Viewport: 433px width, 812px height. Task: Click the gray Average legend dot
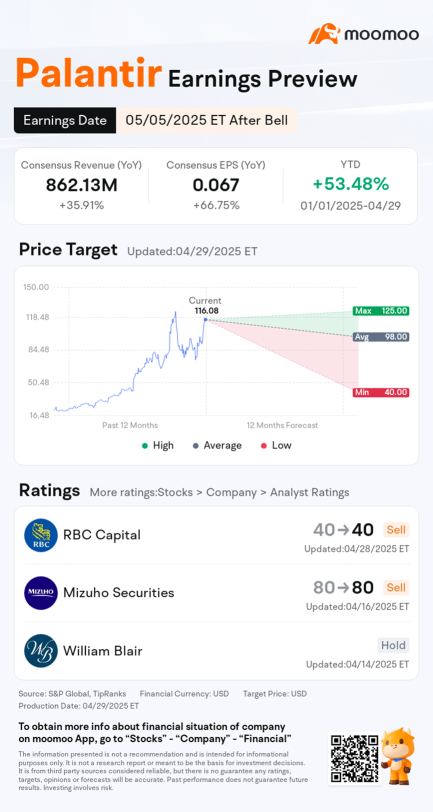pyautogui.click(x=196, y=445)
